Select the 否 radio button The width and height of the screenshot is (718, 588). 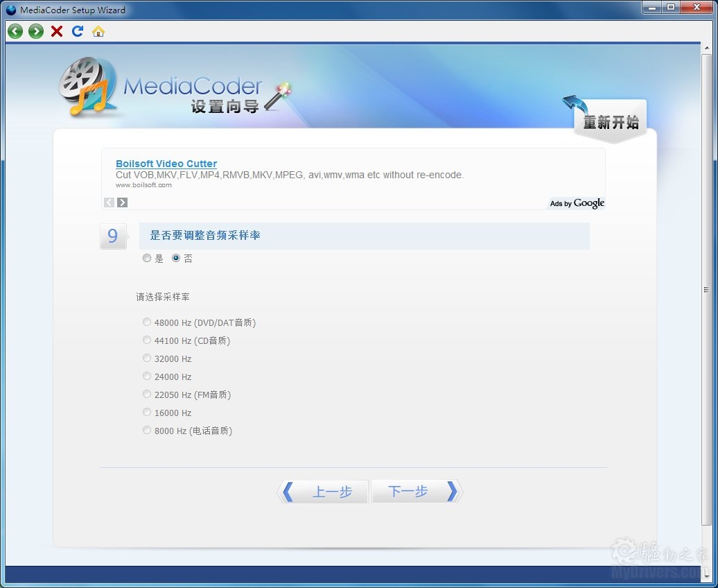click(176, 258)
